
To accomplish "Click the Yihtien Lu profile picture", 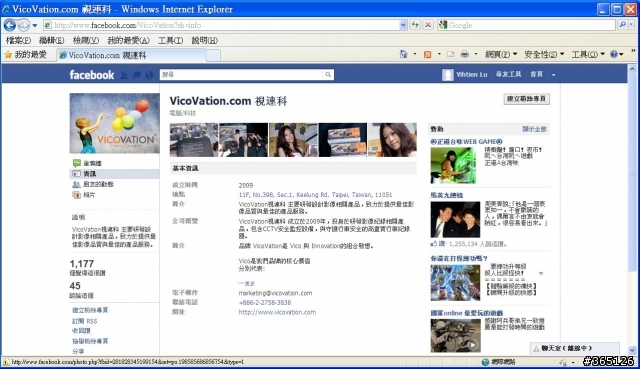I will pos(447,75).
